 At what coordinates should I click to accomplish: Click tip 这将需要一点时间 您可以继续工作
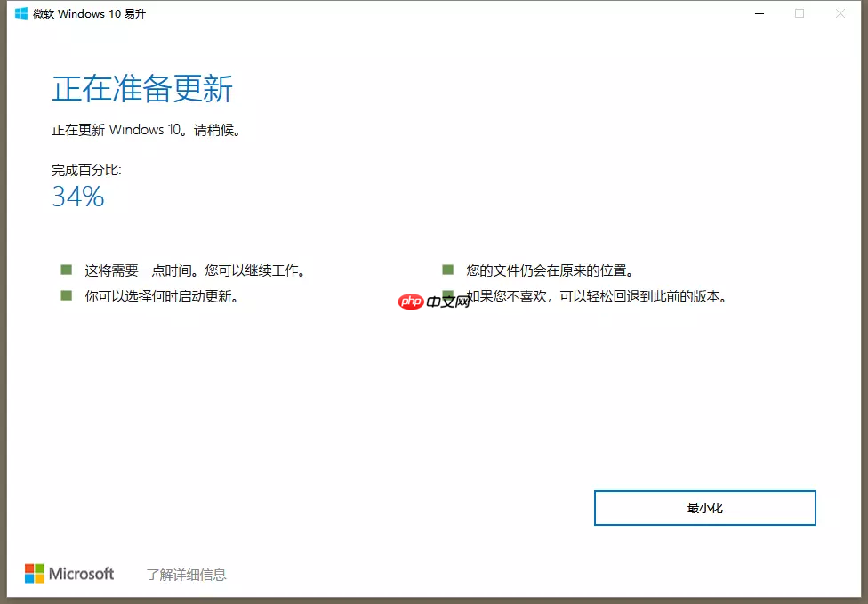[197, 269]
